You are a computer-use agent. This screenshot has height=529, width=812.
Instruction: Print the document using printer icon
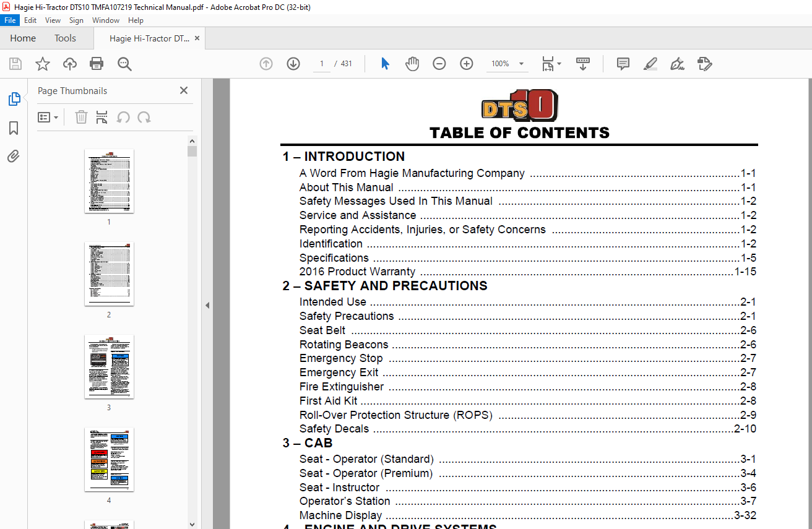97,64
